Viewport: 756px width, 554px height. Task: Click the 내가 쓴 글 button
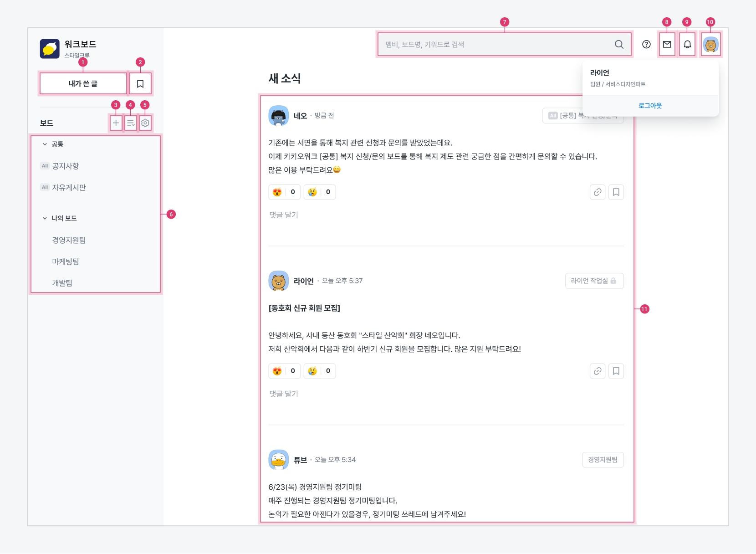[x=83, y=84]
